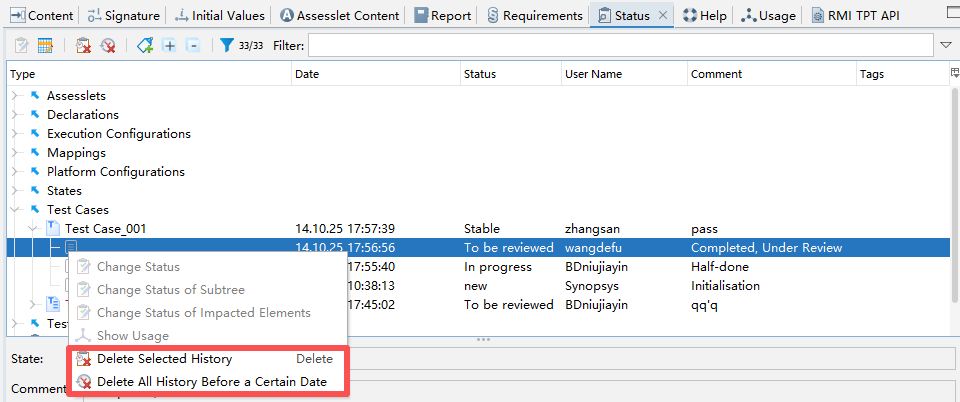Click the column configuration icon in header
The image size is (960, 402).
tap(954, 73)
